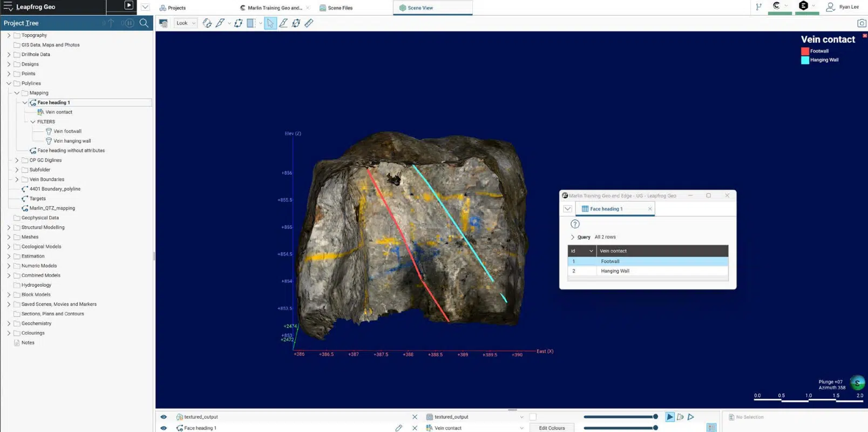Click the moving plane tool icon
This screenshot has width=868, height=432.
pos(238,23)
